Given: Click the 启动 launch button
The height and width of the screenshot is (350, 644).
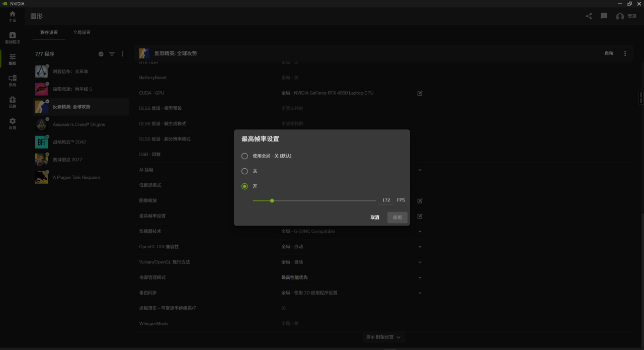Looking at the screenshot, I should point(609,53).
